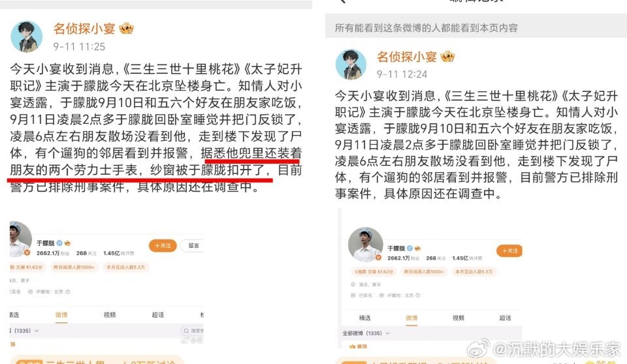Viewport: 627px width, 364px height.
Task: Switch to 精选 tab in right profile card
Action: point(364,318)
